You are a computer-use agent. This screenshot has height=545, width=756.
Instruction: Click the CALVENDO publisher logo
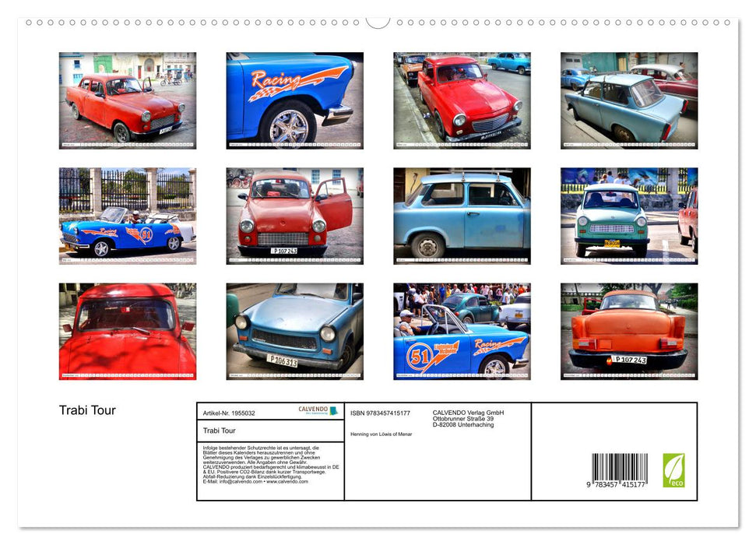(x=316, y=410)
